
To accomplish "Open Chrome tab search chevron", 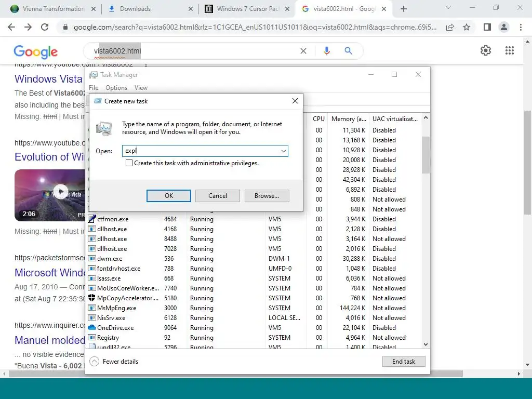I will (x=448, y=7).
